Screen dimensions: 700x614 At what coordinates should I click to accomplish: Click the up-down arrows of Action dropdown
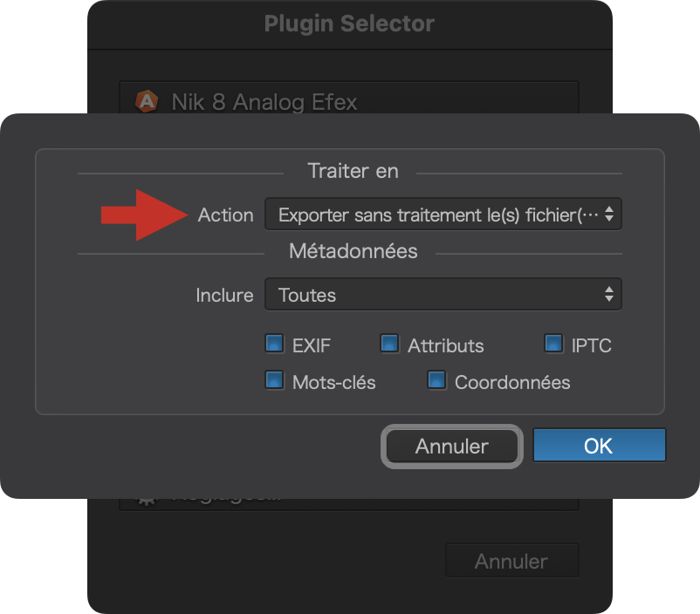click(x=609, y=215)
